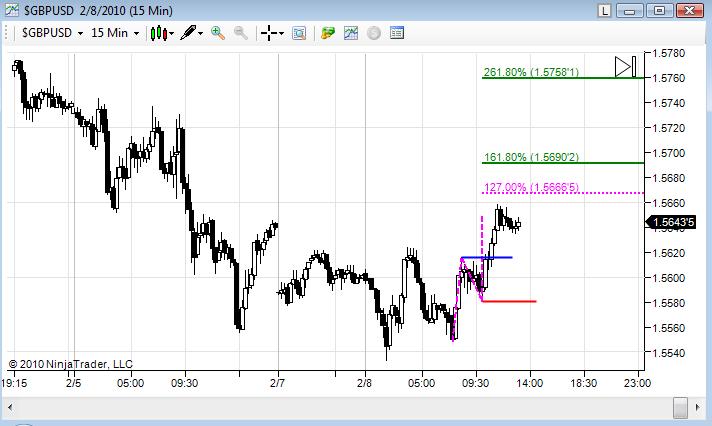Select the drawing tools pen icon
This screenshot has width=712, height=426.
coord(188,33)
